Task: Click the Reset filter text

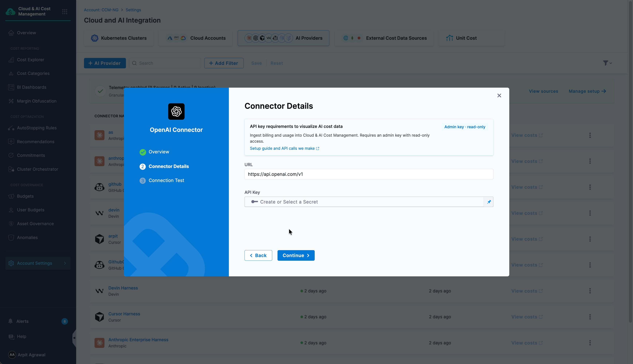Action: tap(276, 63)
